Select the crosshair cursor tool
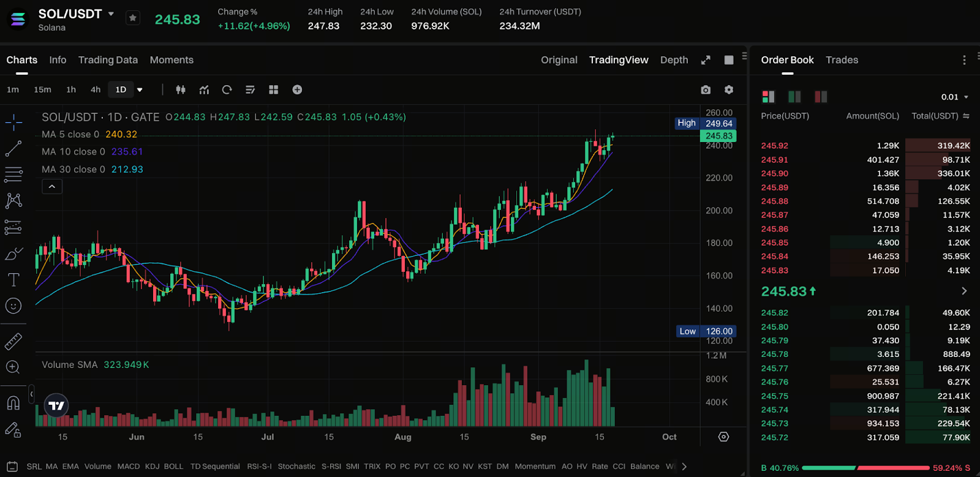The width and height of the screenshot is (980, 477). tap(13, 122)
